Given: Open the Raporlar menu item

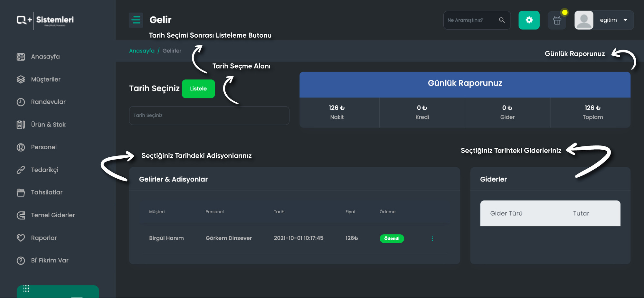Looking at the screenshot, I should pyautogui.click(x=44, y=238).
